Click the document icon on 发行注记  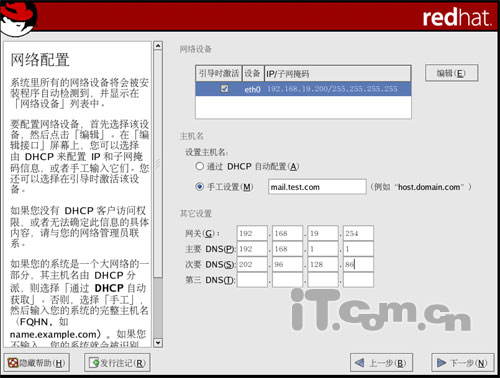pos(94,363)
